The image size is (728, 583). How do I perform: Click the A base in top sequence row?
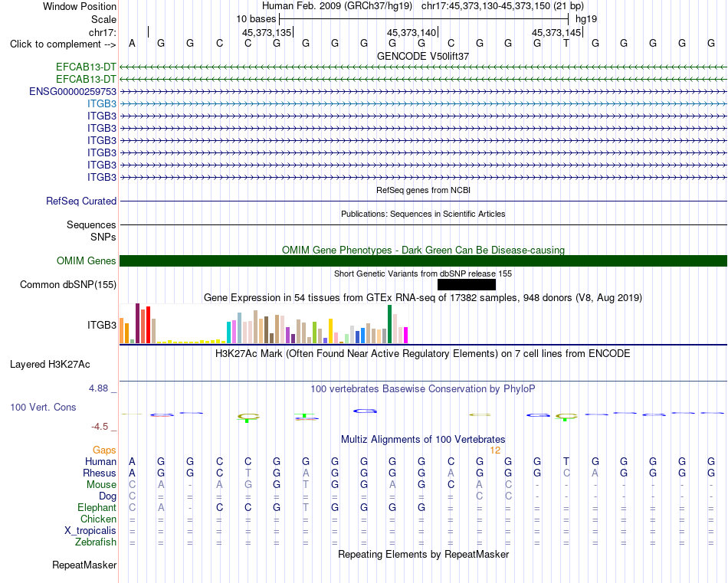(x=132, y=44)
